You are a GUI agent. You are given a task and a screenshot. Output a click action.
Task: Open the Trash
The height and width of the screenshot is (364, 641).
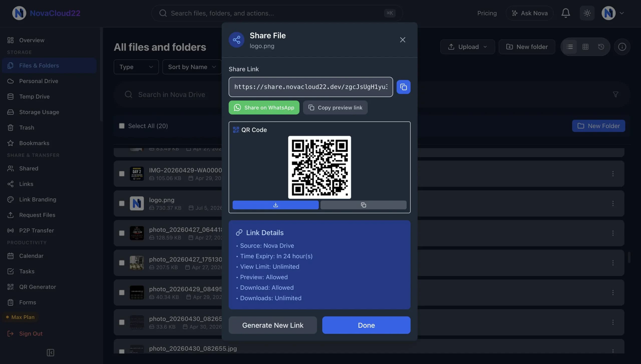[49, 128]
